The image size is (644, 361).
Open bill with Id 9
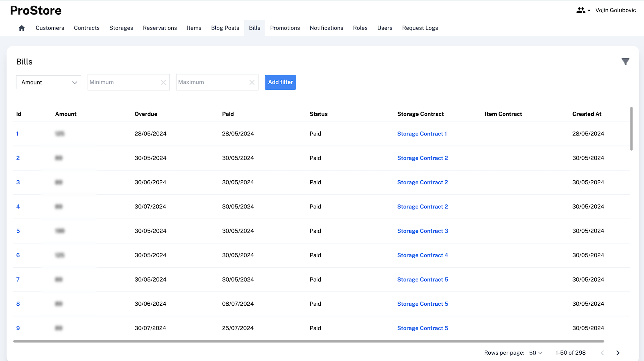click(18, 328)
